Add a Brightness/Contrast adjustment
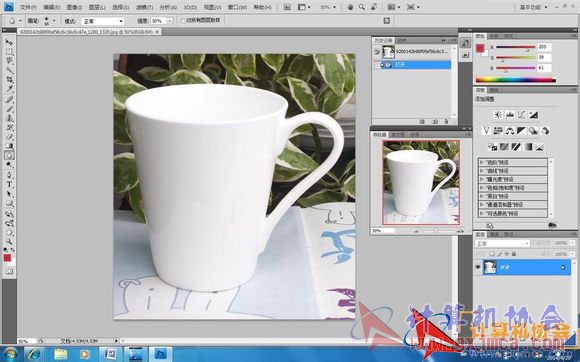 [x=498, y=115]
